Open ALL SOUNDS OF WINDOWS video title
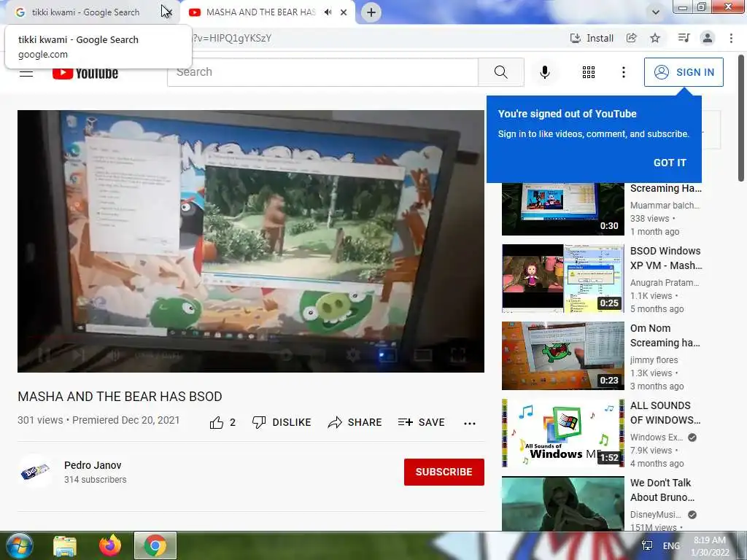Screen dimensions: 747x560 click(665, 413)
